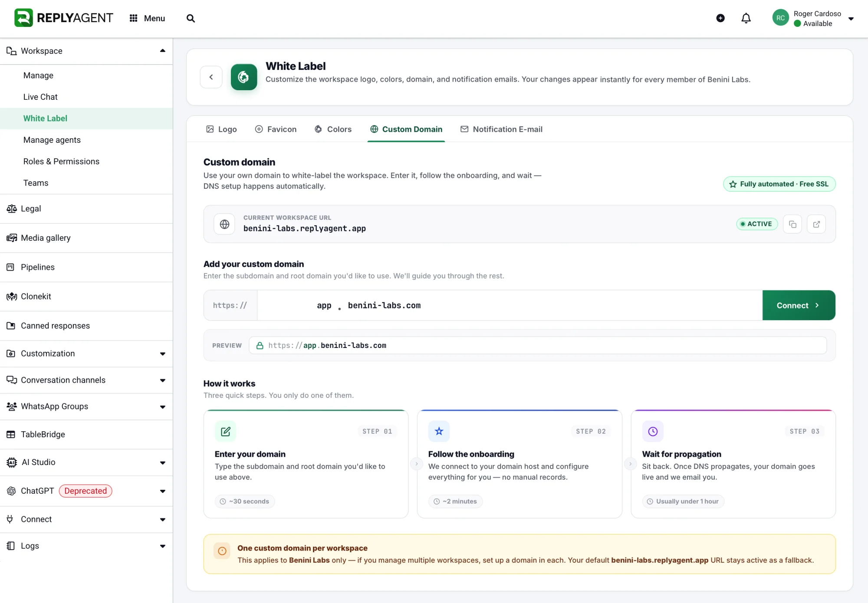This screenshot has width=868, height=603.
Task: Open TableBridge in the sidebar
Action: [86, 435]
